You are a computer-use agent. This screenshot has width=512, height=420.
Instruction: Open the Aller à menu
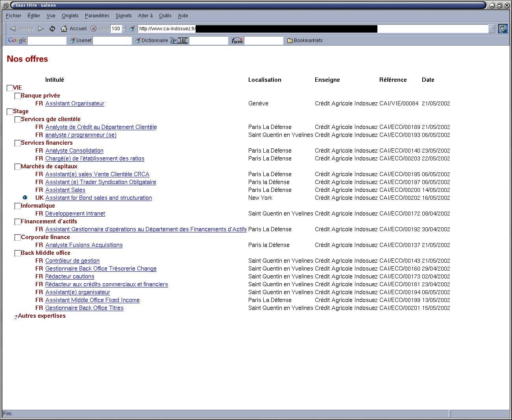(145, 16)
